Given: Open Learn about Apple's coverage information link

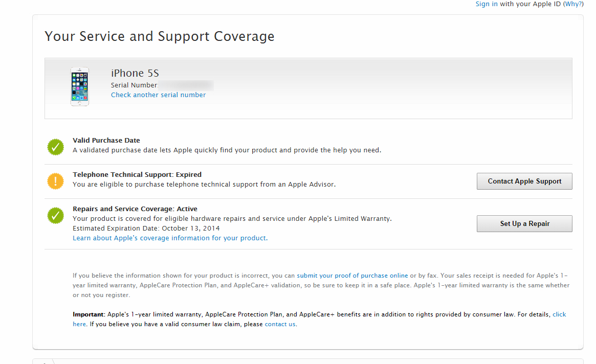Looking at the screenshot, I should 170,238.
